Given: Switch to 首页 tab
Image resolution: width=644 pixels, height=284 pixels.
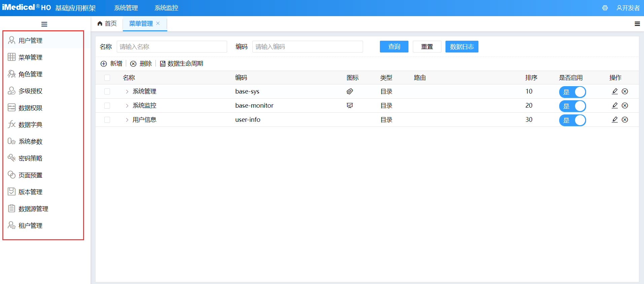Looking at the screenshot, I should (x=107, y=24).
